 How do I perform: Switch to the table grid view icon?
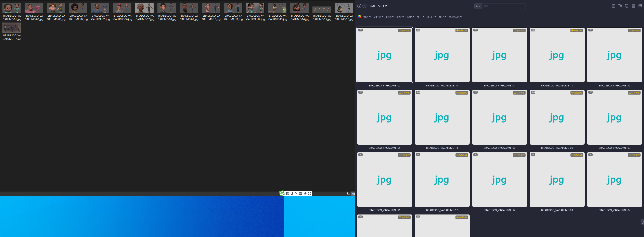tap(633, 6)
